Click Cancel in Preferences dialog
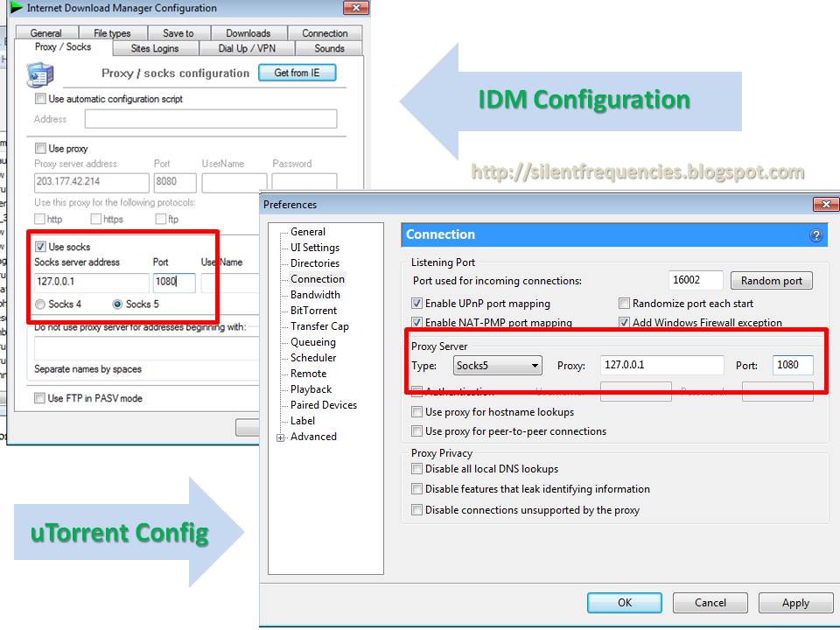This screenshot has width=840, height=630. (x=710, y=603)
